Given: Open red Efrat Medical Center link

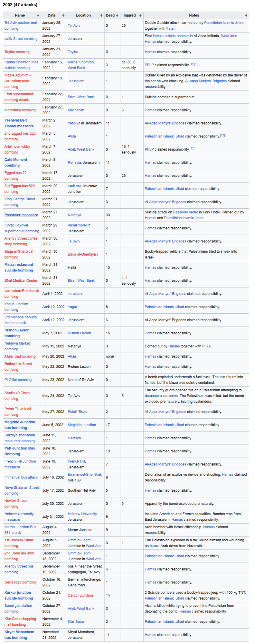Looking at the screenshot, I should pyautogui.click(x=21, y=281).
